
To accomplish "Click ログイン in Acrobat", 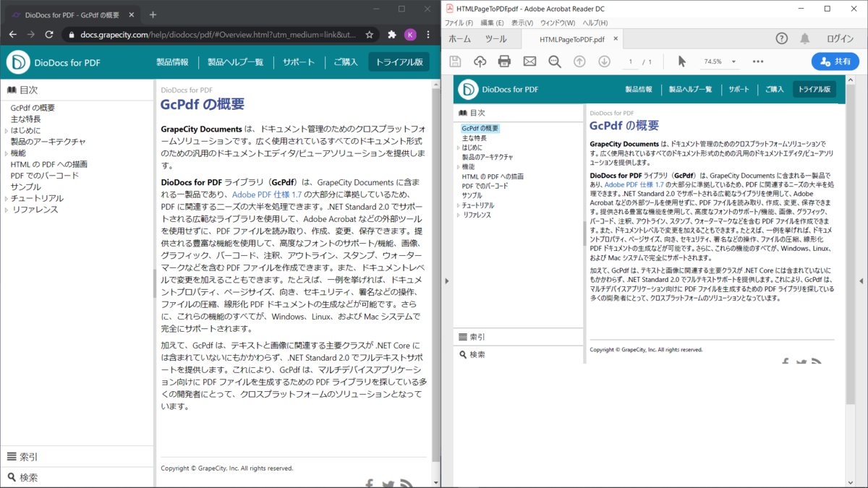I will [840, 39].
